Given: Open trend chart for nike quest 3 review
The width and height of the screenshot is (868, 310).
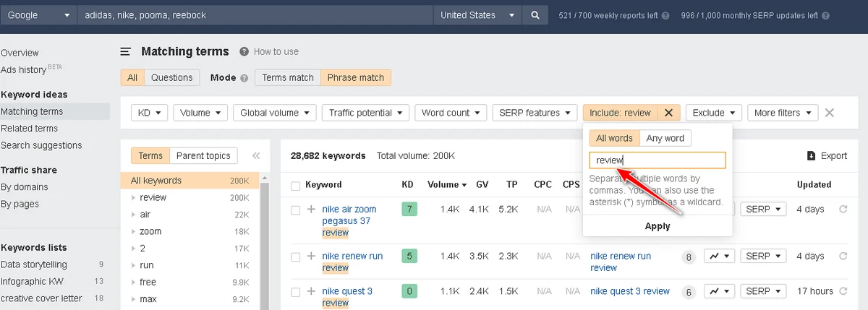Looking at the screenshot, I should point(719,291).
